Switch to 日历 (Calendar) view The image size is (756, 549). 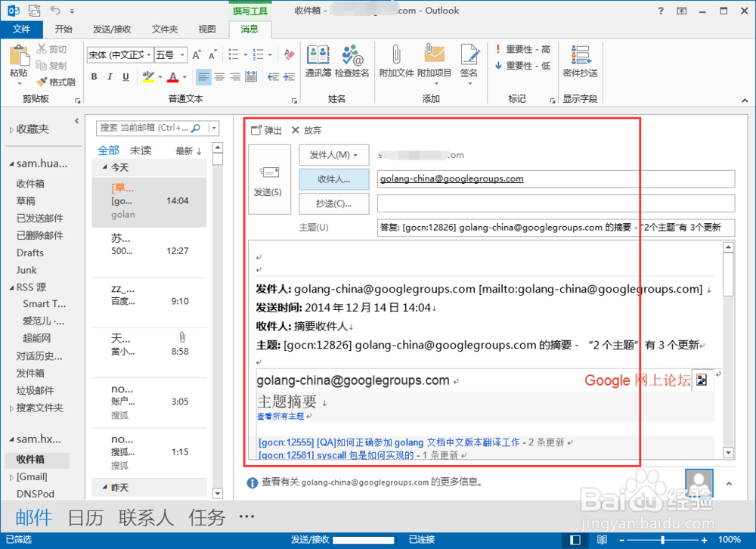(85, 518)
